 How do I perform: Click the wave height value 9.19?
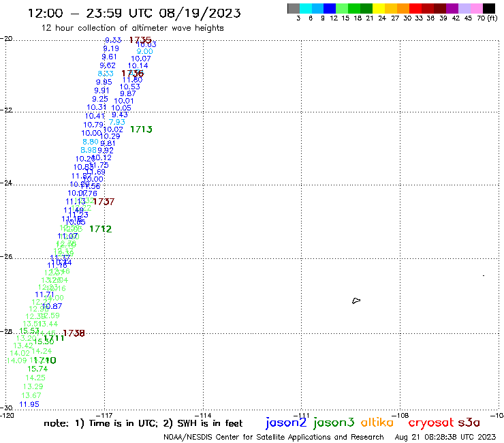(x=111, y=48)
